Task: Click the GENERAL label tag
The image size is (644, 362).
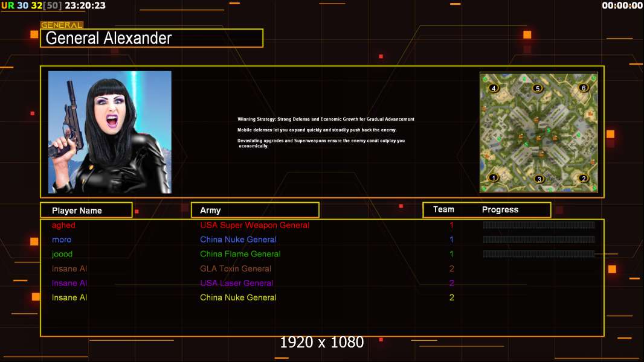Action: 62,25
